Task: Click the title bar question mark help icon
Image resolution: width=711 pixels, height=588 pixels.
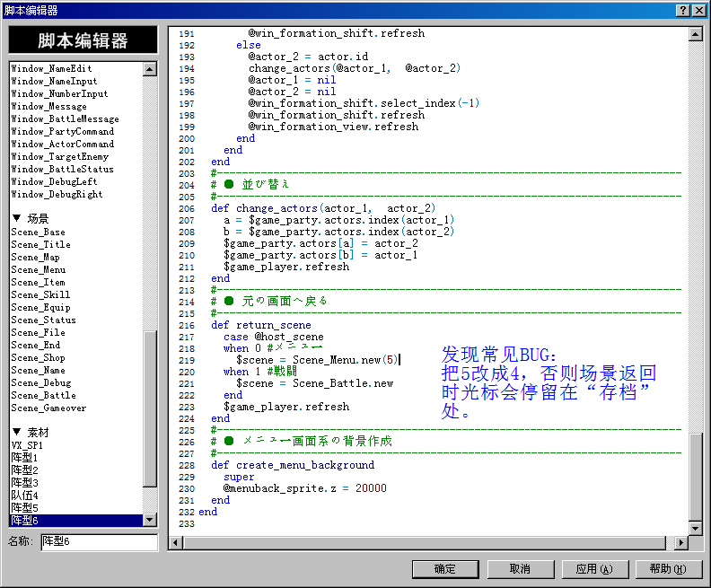Action: pyautogui.click(x=683, y=11)
